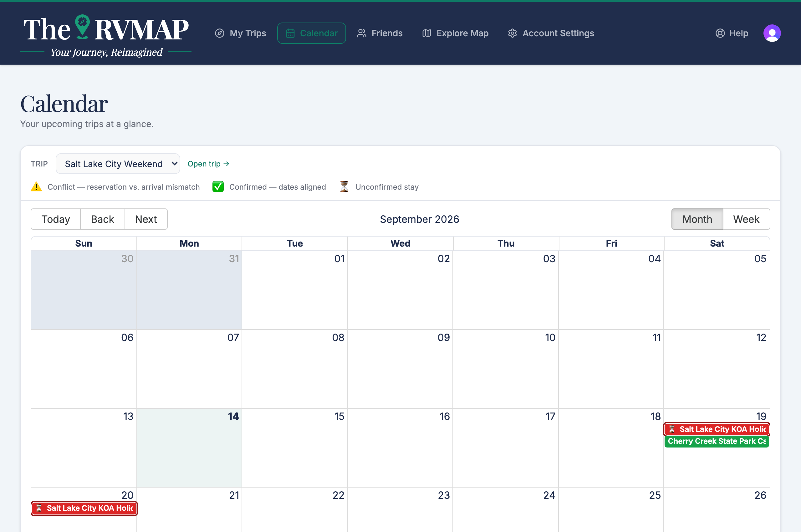Open the Cherry Creek State Park event
The height and width of the screenshot is (532, 801).
(717, 441)
